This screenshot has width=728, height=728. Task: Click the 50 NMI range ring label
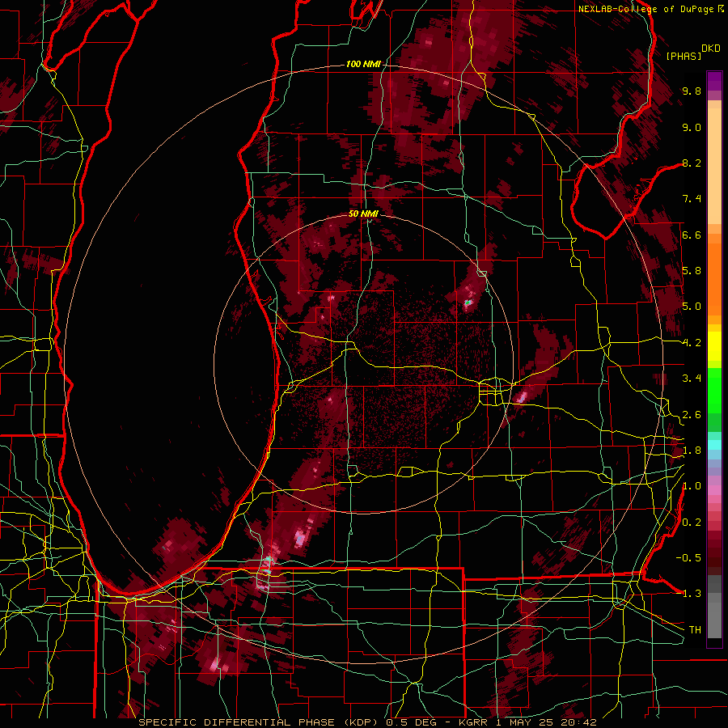[x=363, y=214]
